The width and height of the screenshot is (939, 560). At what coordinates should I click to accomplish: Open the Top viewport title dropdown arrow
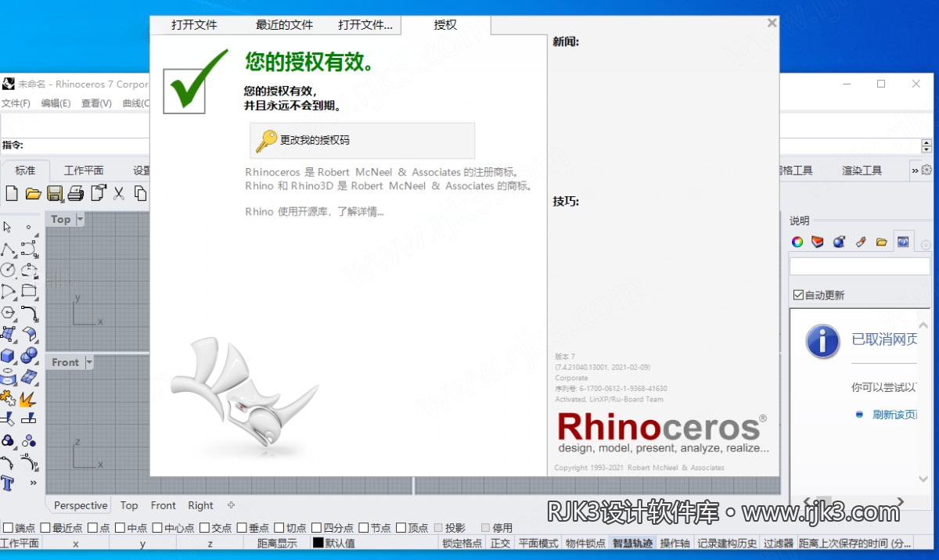80,220
